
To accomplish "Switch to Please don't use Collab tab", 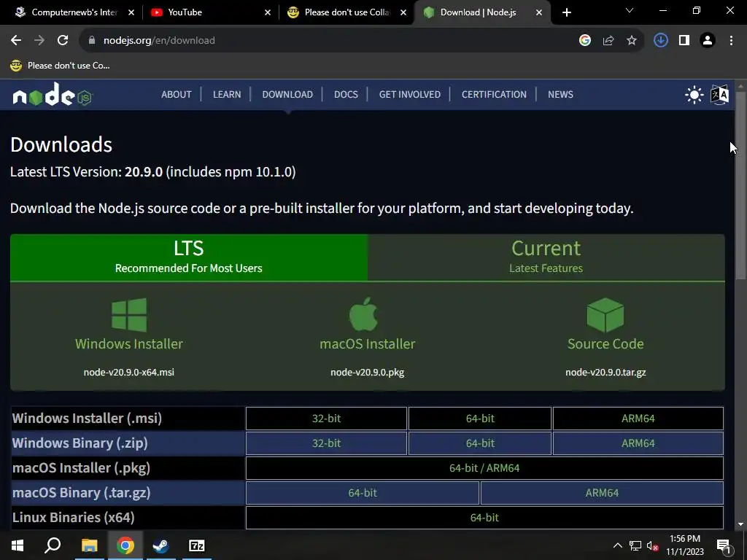I will pyautogui.click(x=347, y=12).
